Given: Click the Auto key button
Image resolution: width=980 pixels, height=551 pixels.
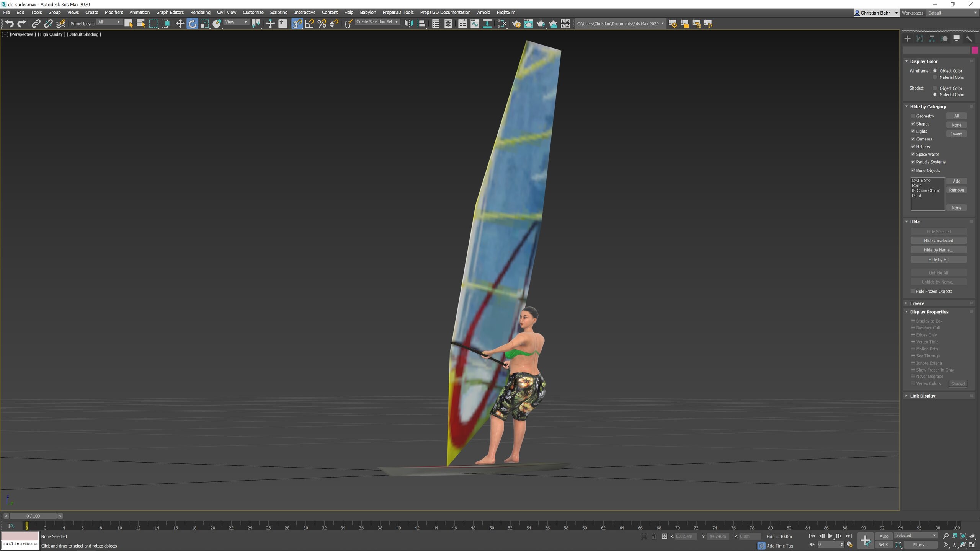Looking at the screenshot, I should 884,536.
